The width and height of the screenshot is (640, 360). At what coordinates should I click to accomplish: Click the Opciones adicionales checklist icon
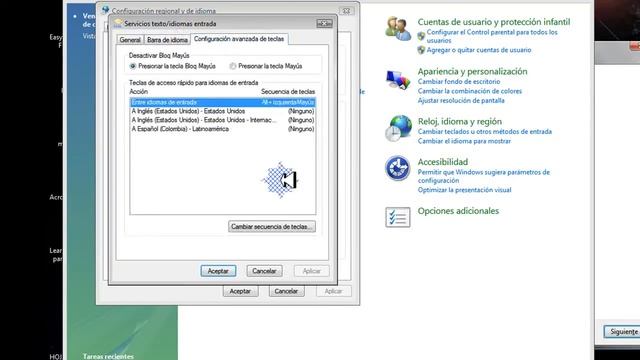pos(398,217)
